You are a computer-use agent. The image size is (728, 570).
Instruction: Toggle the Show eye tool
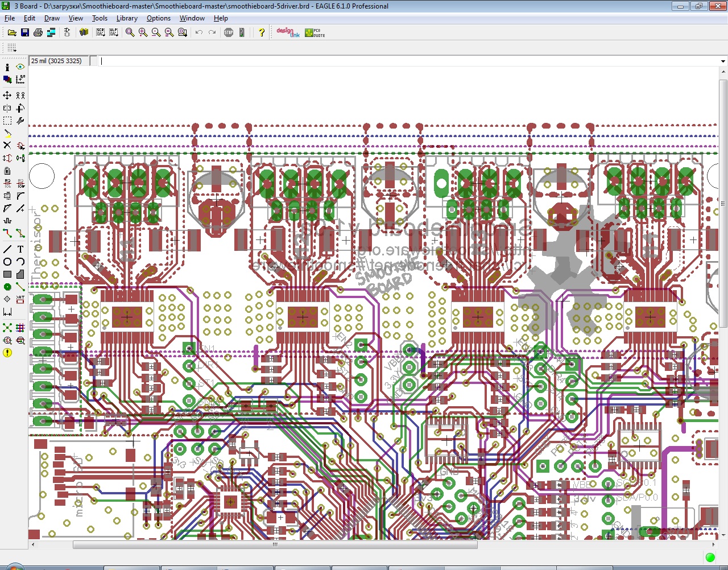pyautogui.click(x=20, y=67)
